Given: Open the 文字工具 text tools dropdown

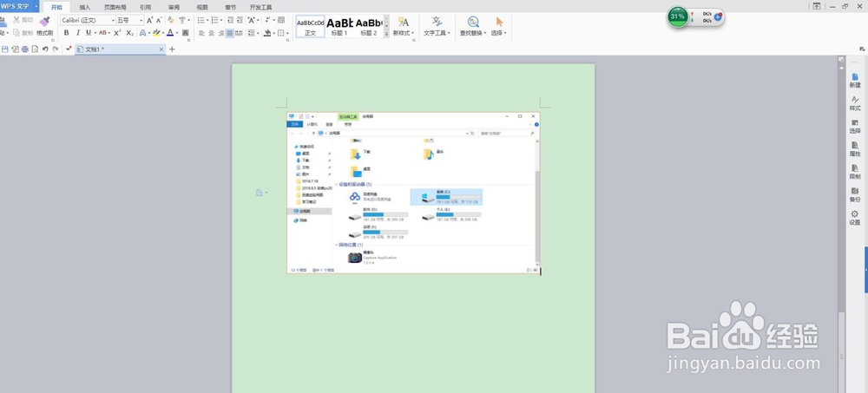Looking at the screenshot, I should [x=437, y=27].
